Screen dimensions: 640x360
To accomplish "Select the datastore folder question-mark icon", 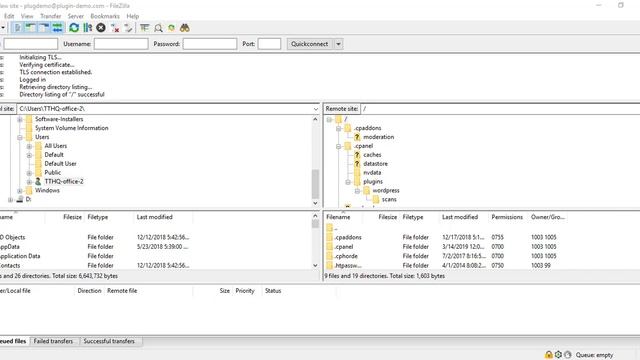I will tap(357, 164).
